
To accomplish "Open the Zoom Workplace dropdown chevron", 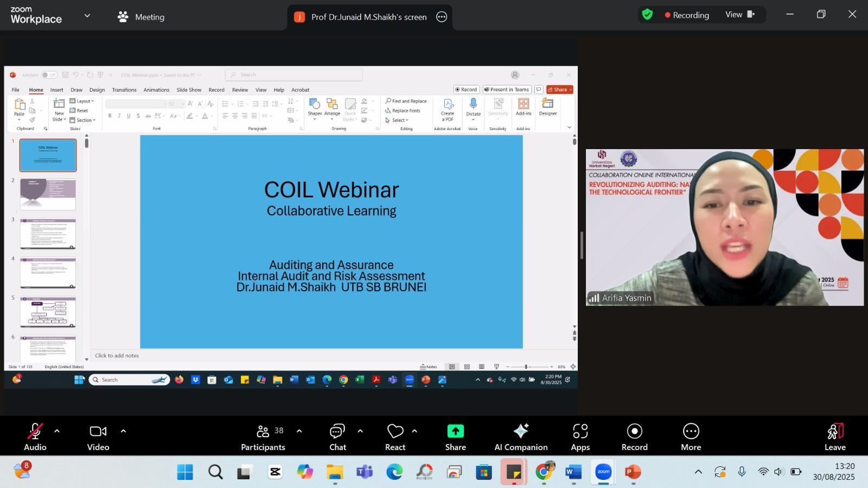I will click(x=87, y=16).
